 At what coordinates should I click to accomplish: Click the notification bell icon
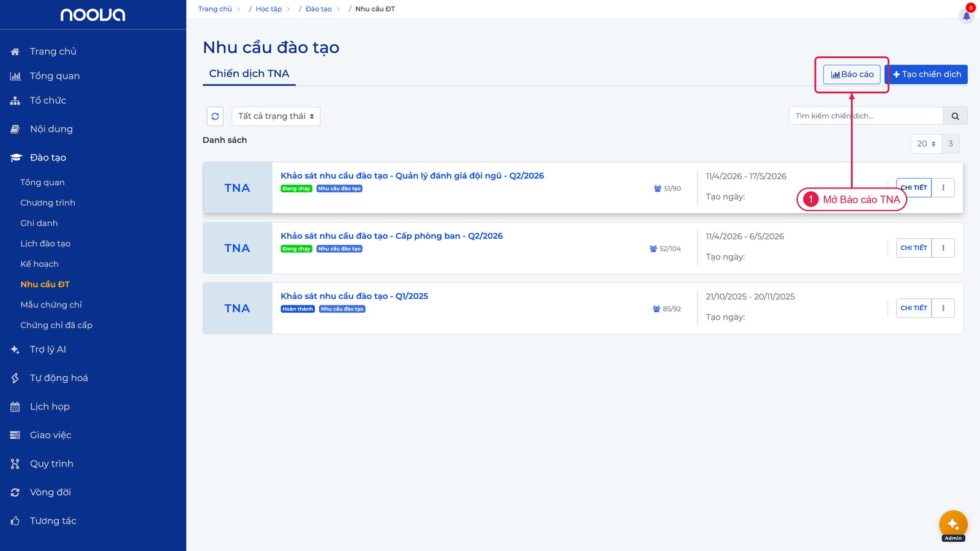click(967, 15)
